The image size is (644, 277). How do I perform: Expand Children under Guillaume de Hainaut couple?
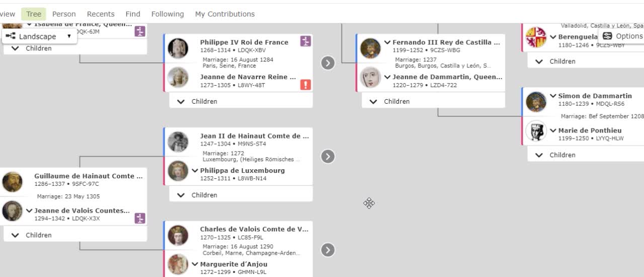pyautogui.click(x=75, y=235)
